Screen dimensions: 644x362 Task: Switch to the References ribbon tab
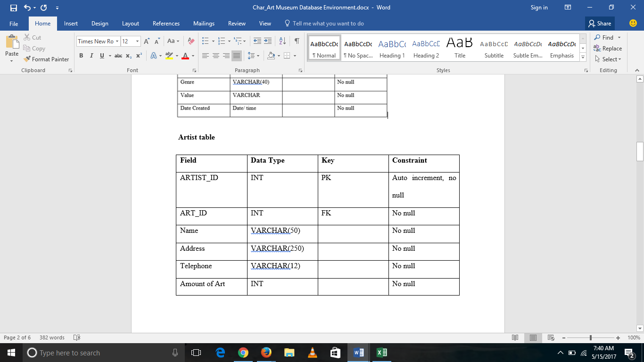(x=166, y=23)
